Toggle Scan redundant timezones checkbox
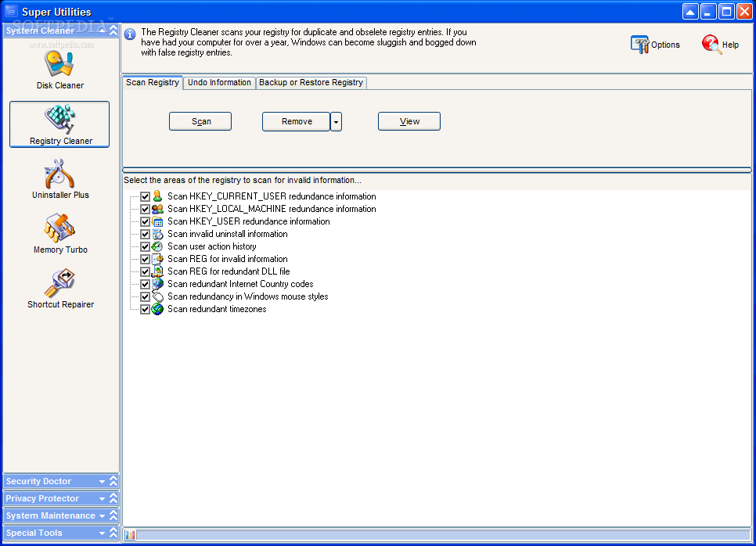Viewport: 756px width, 546px height. [x=145, y=309]
